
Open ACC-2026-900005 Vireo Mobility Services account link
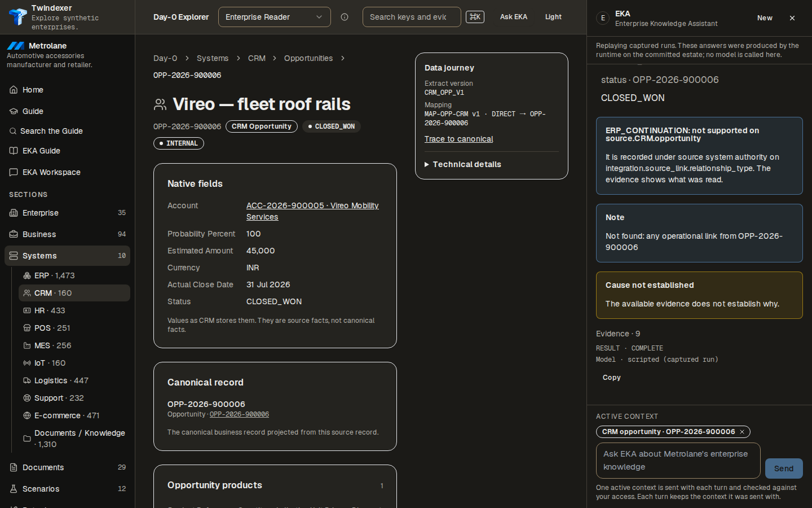tap(312, 211)
